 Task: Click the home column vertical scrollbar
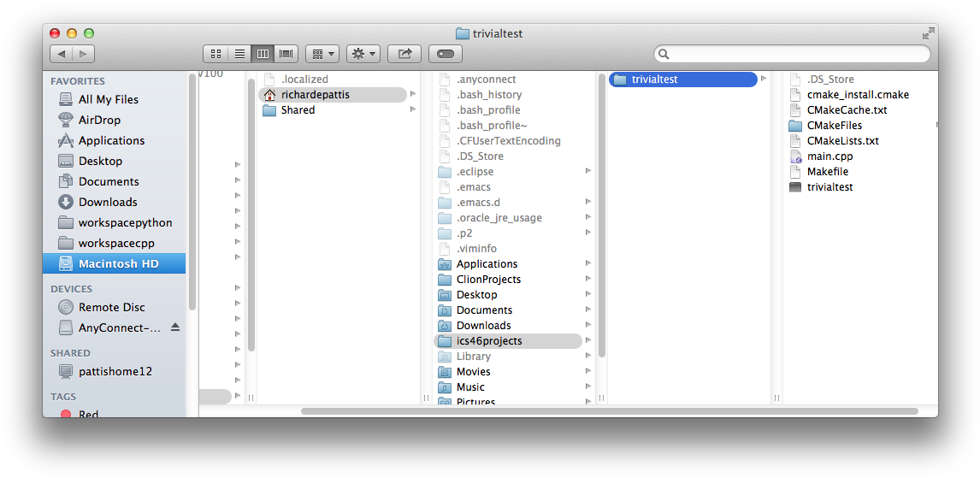coord(601,217)
